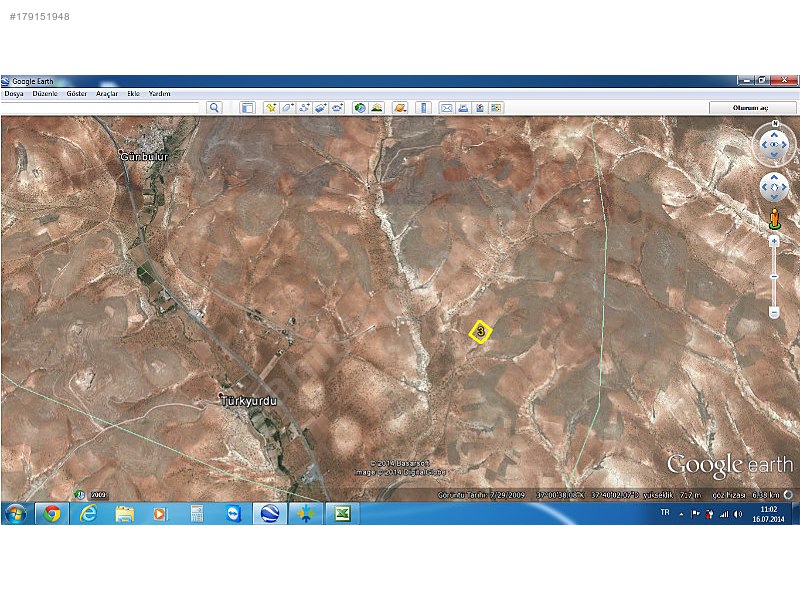The image size is (800, 600).
Task: Open Internet Explorer from the taskbar
Action: 88,513
